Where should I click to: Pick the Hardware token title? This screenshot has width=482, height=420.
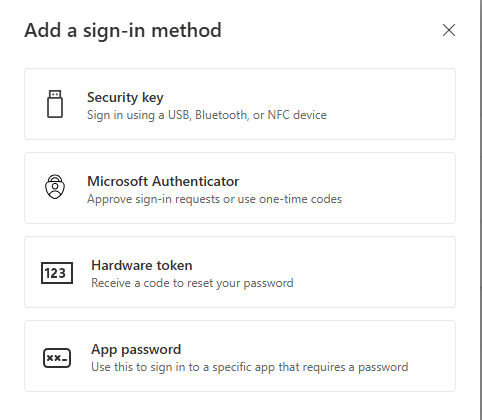tap(142, 265)
